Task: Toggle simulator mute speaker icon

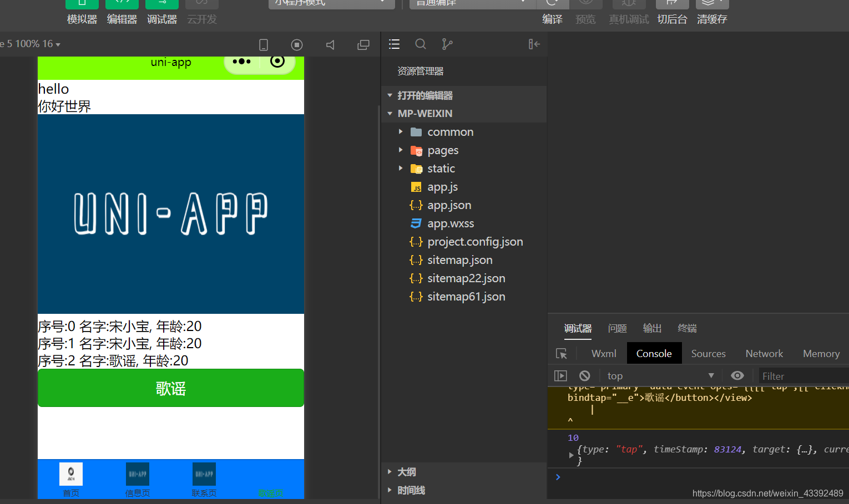Action: pyautogui.click(x=330, y=45)
